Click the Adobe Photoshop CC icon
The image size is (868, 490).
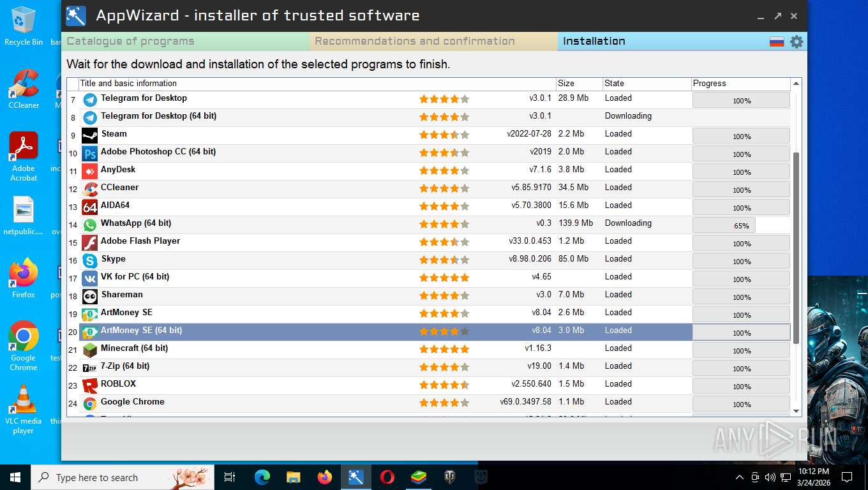point(90,153)
